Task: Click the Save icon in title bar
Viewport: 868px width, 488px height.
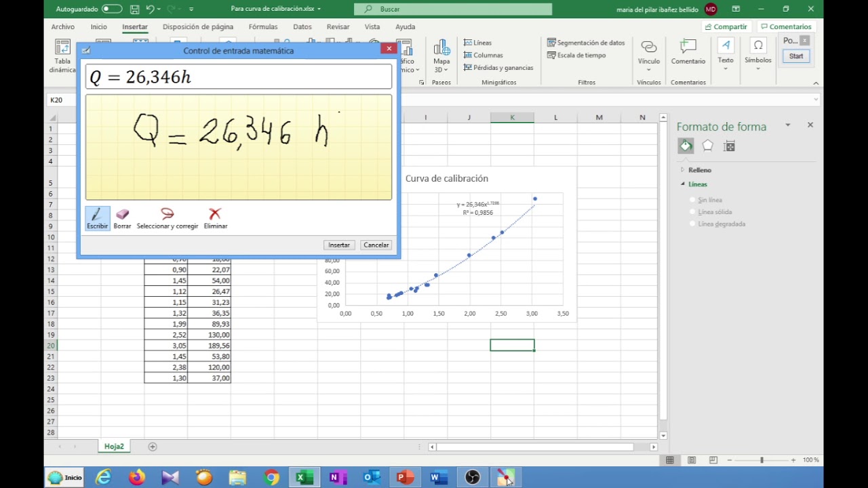Action: click(x=135, y=9)
